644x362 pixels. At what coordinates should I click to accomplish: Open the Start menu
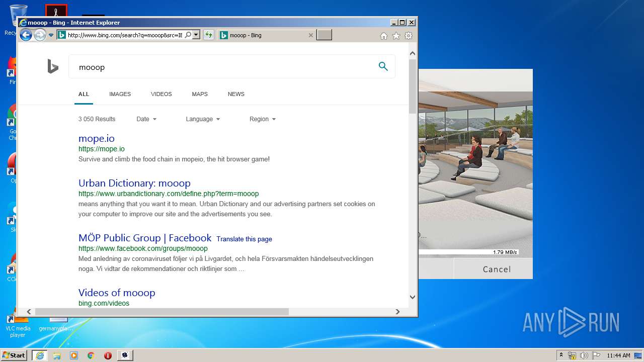click(x=14, y=355)
